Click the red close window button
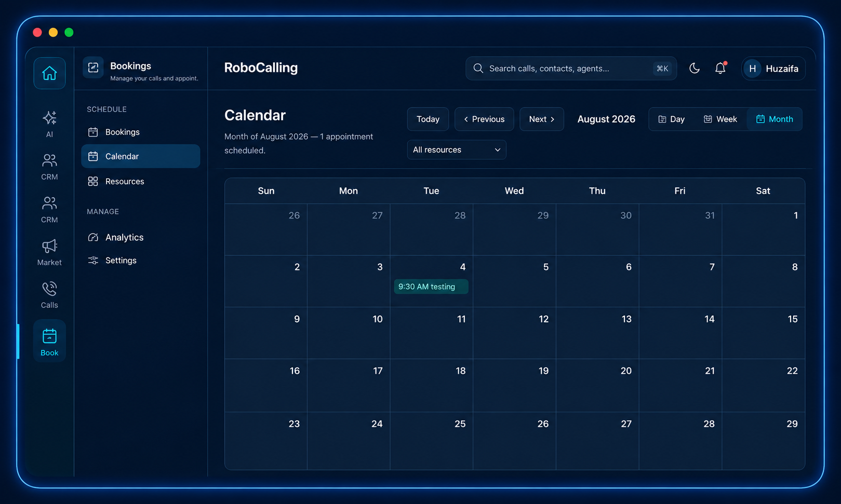Screen dimensions: 841x504 37,32
